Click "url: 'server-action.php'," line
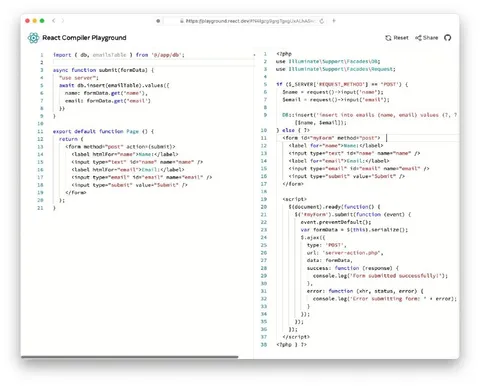 click(345, 253)
